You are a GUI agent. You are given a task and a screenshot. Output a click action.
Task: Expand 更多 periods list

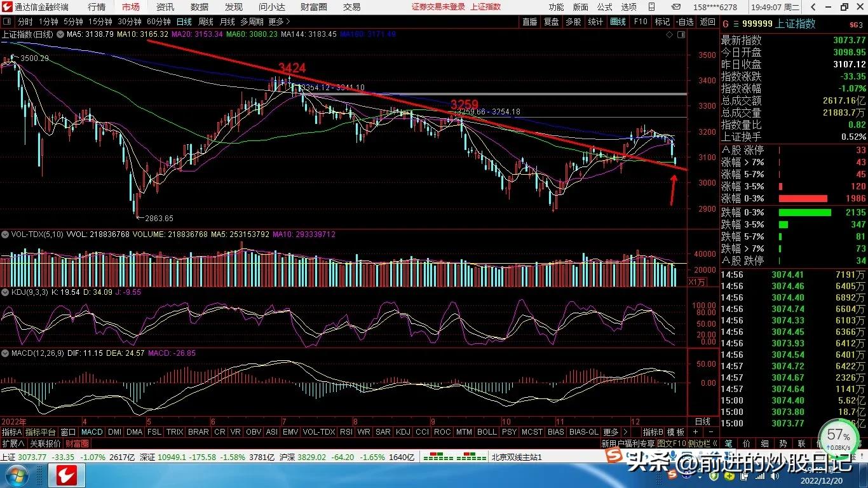coord(279,22)
